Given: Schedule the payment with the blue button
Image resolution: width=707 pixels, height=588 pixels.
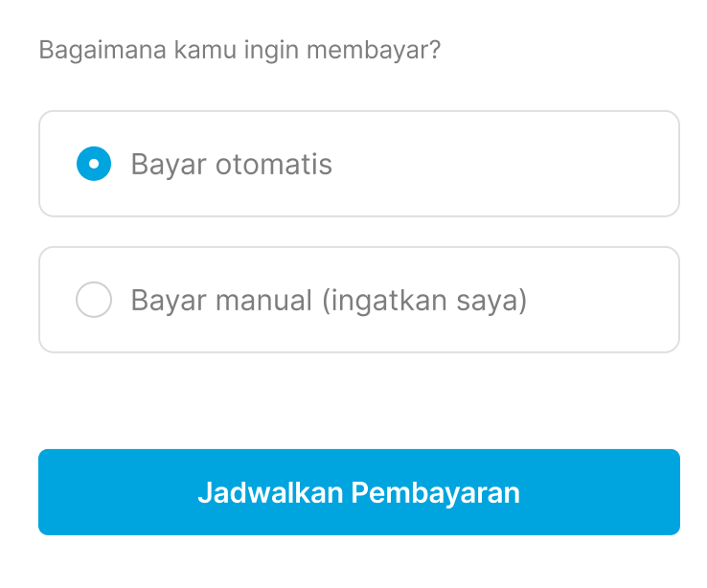Looking at the screenshot, I should pyautogui.click(x=359, y=492).
